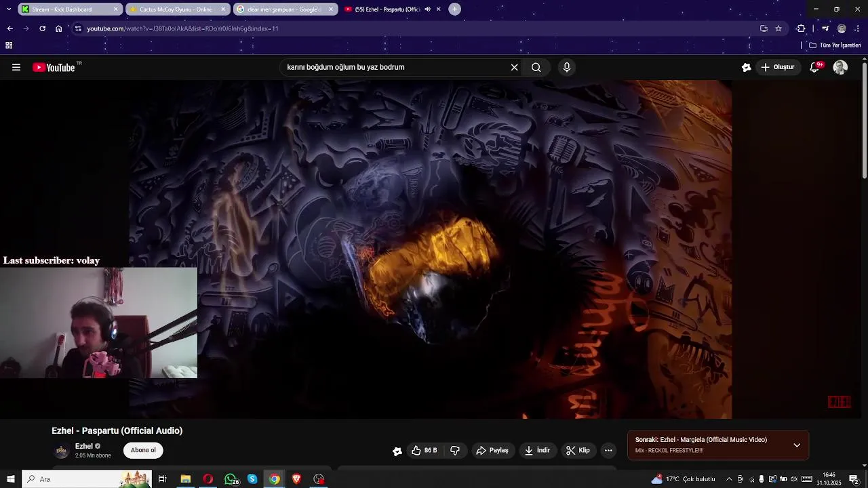
Task: Open the Ezhel channel avatar
Action: coord(62,451)
